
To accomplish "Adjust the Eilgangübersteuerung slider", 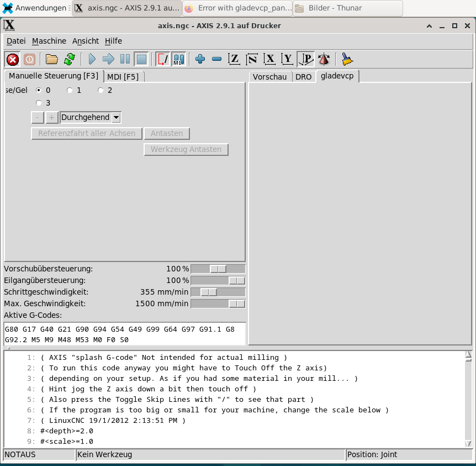I will [218, 281].
